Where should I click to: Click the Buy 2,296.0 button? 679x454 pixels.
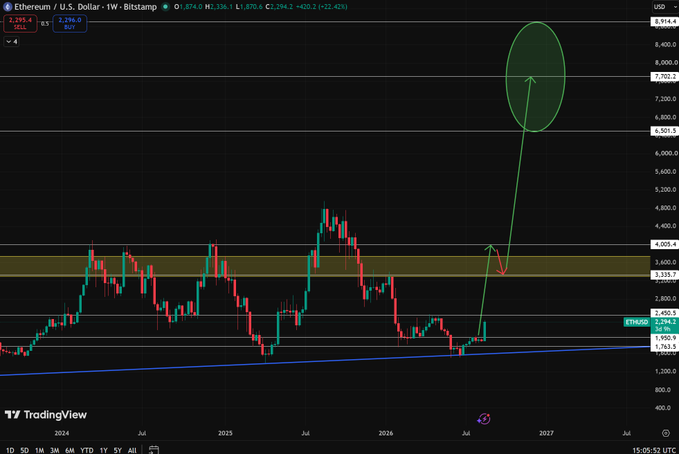pyautogui.click(x=70, y=23)
